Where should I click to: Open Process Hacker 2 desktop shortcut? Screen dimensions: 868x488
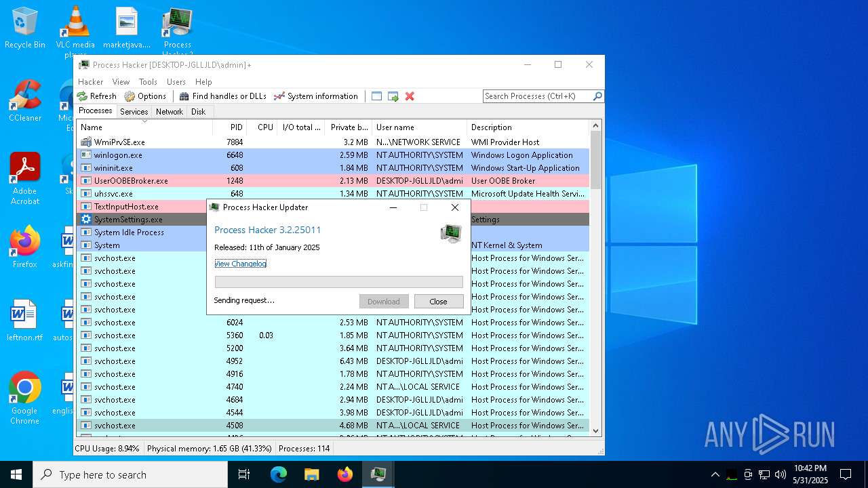click(x=177, y=31)
